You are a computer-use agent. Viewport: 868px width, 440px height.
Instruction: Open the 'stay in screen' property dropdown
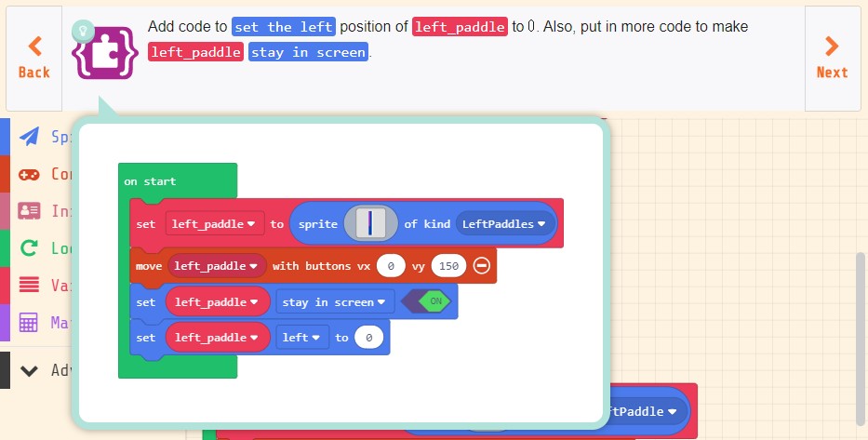(x=335, y=302)
